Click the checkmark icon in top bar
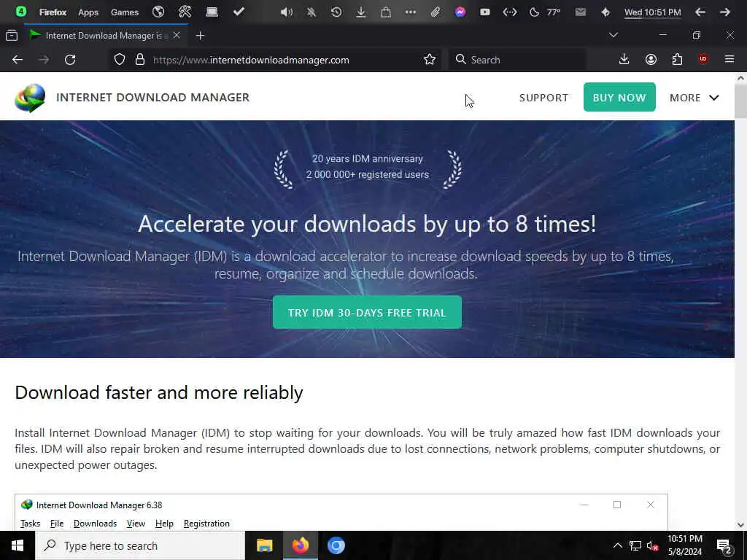This screenshot has width=747, height=560. 239,12
